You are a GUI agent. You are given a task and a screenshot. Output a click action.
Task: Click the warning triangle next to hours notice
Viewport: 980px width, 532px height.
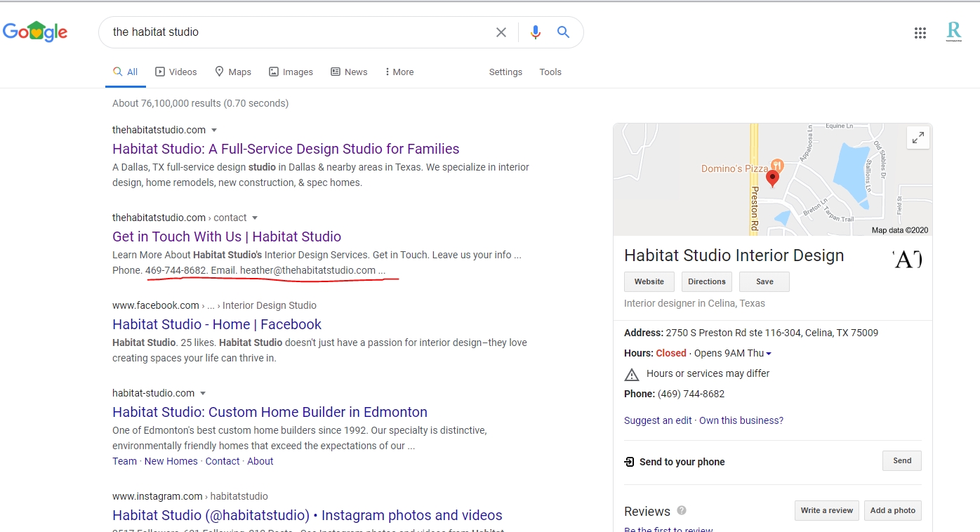(x=631, y=374)
